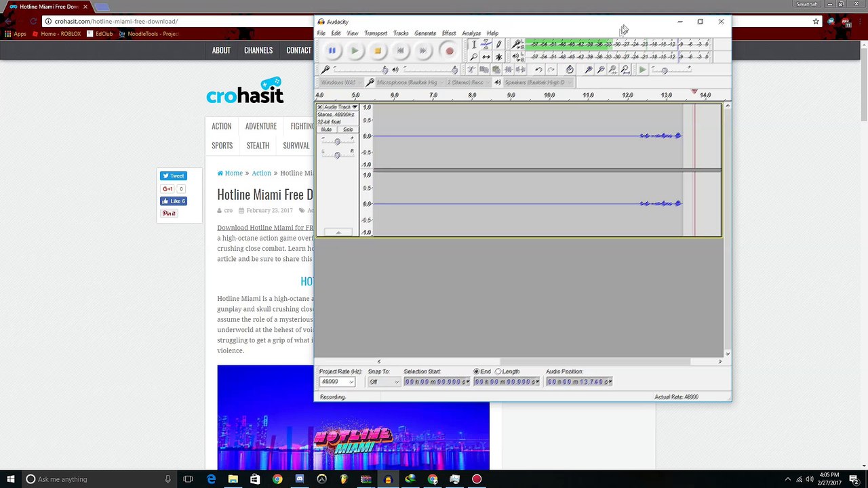Open the CHANNELS link in the browser
Viewport: 868px width, 488px height.
coord(258,50)
